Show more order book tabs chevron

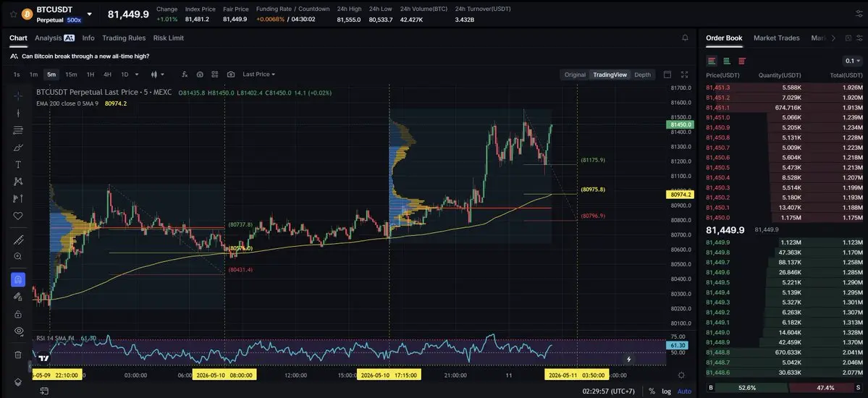click(834, 38)
